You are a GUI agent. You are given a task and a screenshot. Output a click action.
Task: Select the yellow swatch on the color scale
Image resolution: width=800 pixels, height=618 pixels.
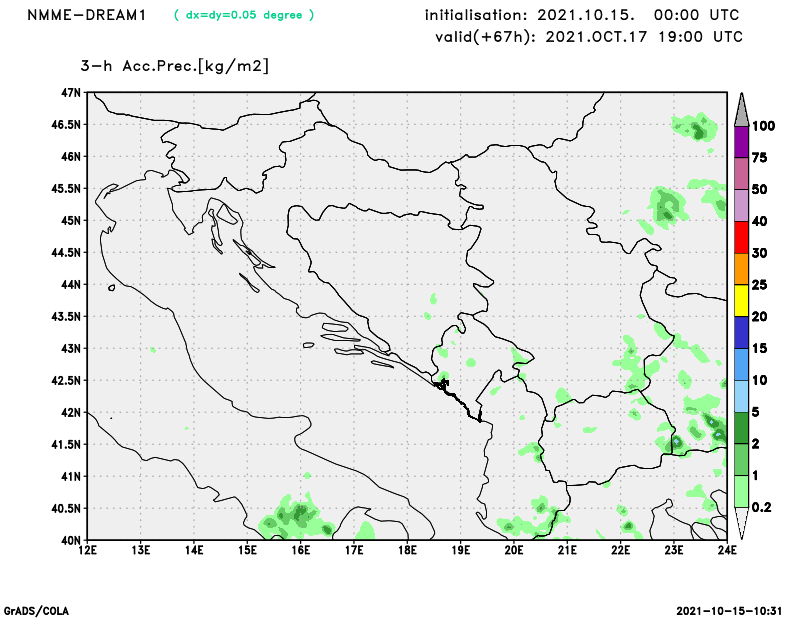[741, 300]
